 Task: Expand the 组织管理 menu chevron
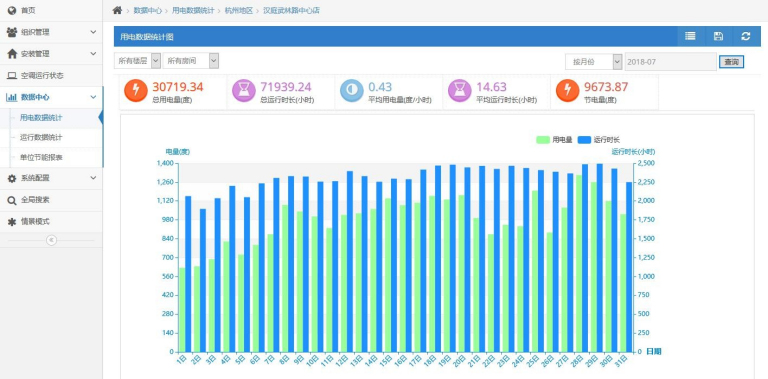click(93, 32)
